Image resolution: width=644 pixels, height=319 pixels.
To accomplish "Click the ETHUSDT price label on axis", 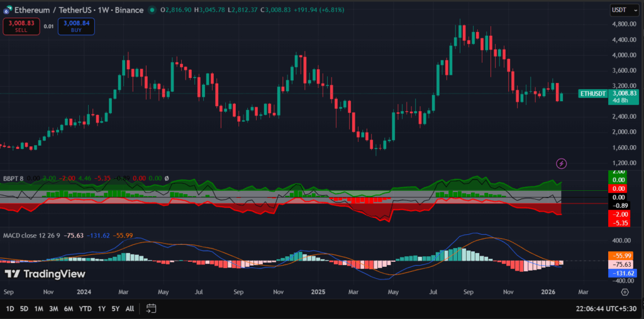I will [592, 94].
